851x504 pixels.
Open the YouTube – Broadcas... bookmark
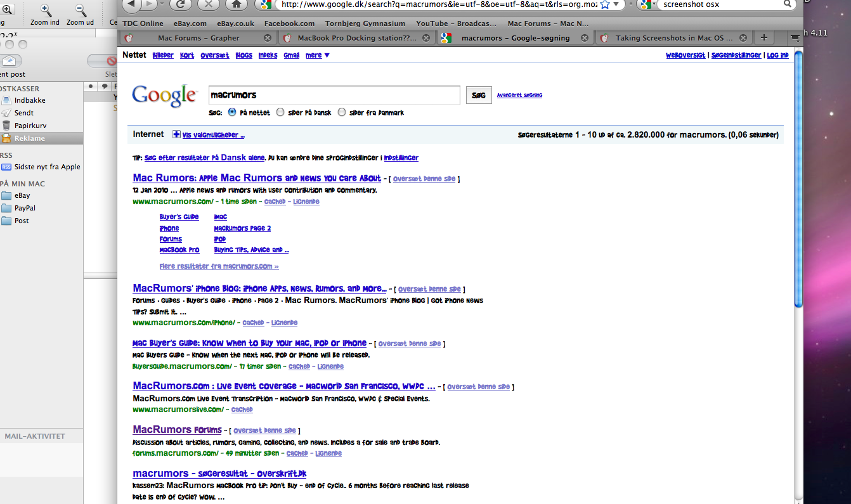457,23
